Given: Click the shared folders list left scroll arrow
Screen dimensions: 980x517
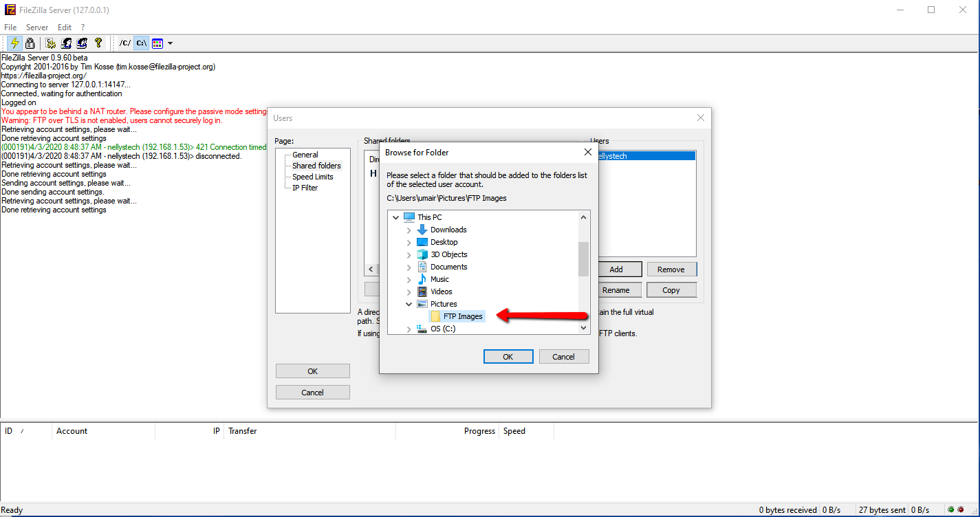Looking at the screenshot, I should 371,269.
